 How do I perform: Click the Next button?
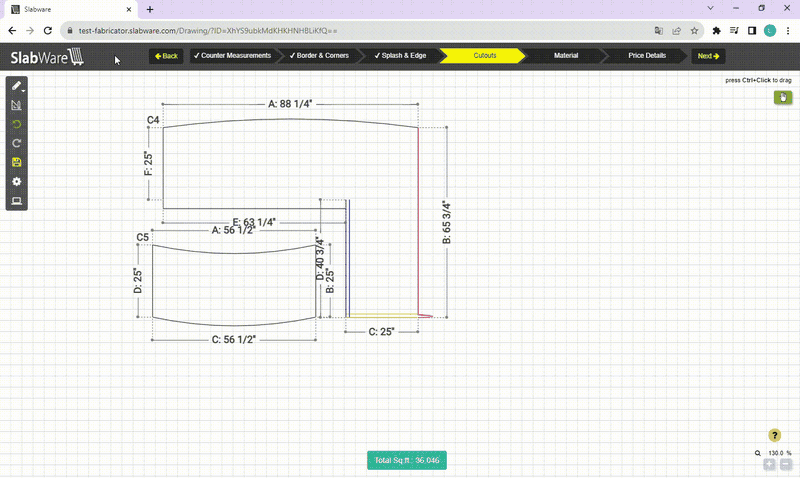point(708,56)
